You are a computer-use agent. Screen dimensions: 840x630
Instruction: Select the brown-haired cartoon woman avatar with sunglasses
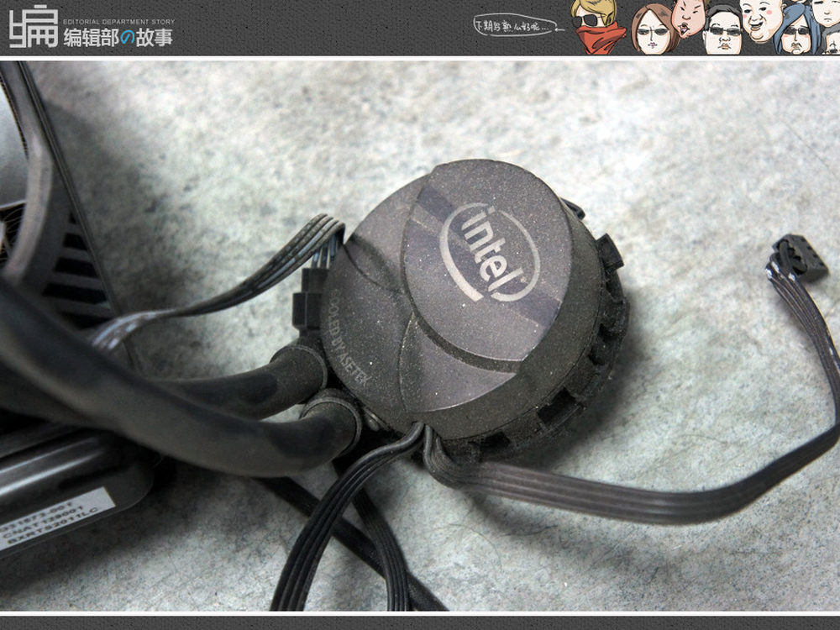click(x=655, y=29)
